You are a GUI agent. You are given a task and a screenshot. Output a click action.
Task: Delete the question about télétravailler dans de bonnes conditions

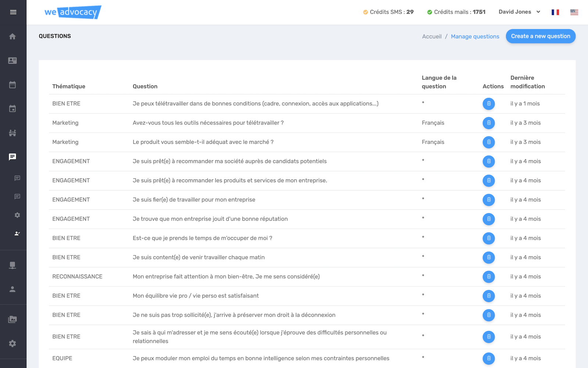pyautogui.click(x=489, y=104)
